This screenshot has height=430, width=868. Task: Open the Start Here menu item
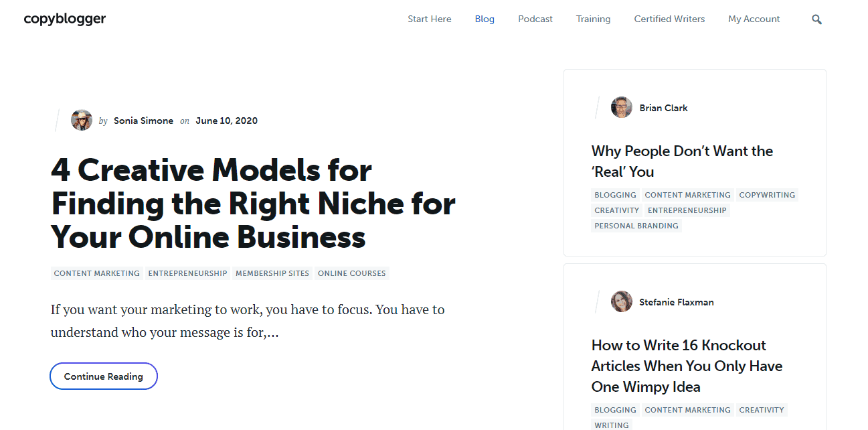429,19
